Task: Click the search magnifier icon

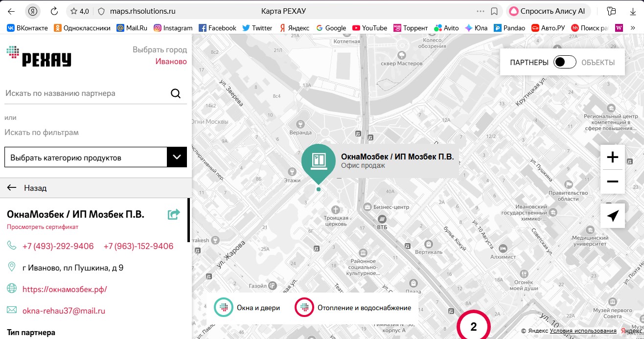Action: 176,93
